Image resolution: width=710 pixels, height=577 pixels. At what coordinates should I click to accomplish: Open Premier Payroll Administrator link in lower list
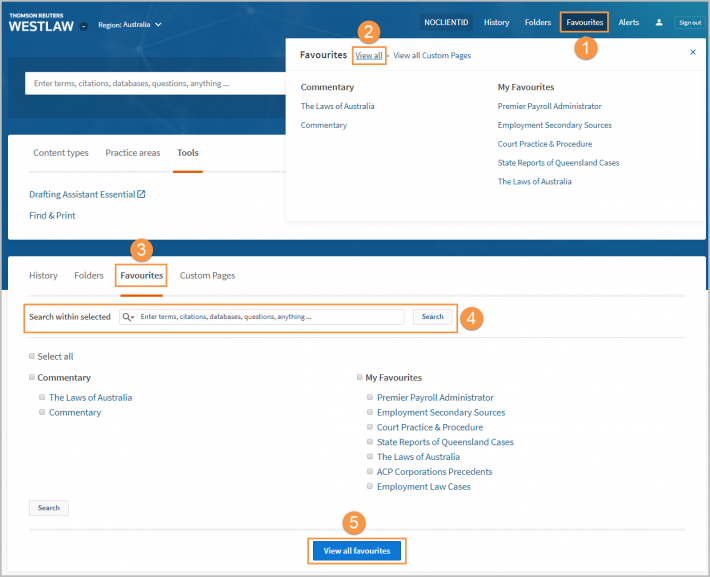tap(435, 397)
